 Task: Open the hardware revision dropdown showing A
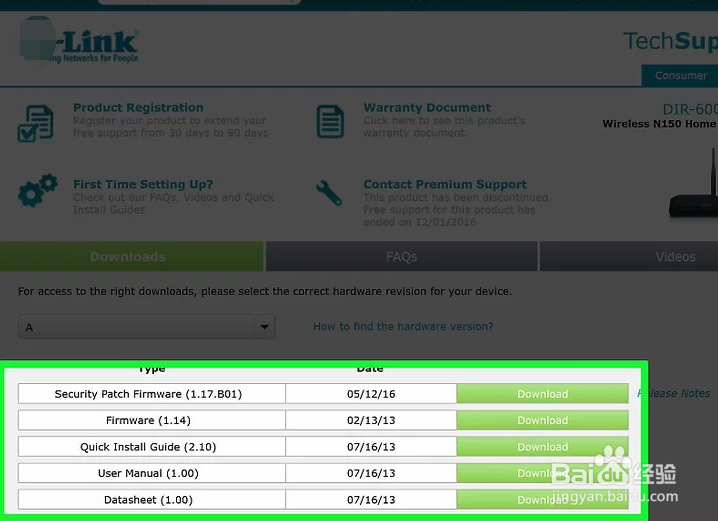147,327
